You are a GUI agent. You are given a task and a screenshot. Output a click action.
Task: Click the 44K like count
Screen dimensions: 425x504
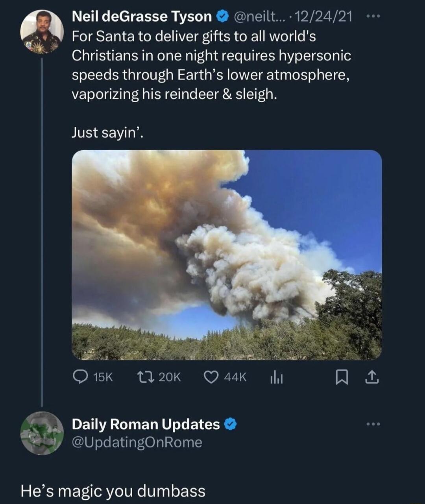point(235,377)
